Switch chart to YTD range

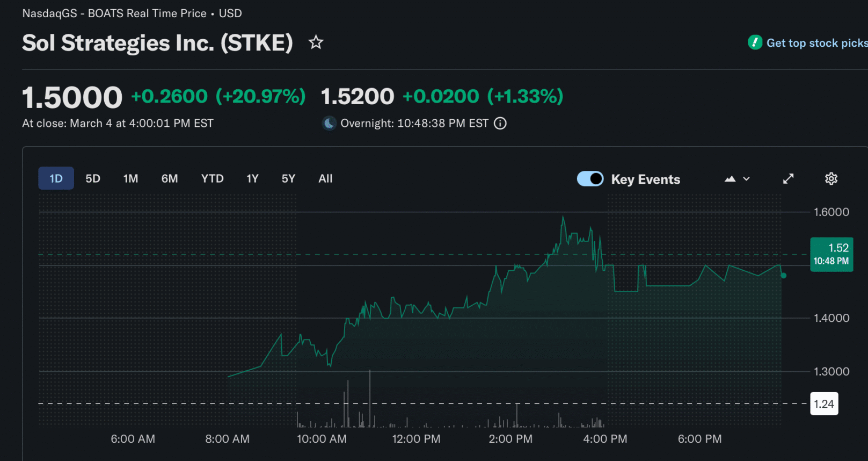click(212, 179)
